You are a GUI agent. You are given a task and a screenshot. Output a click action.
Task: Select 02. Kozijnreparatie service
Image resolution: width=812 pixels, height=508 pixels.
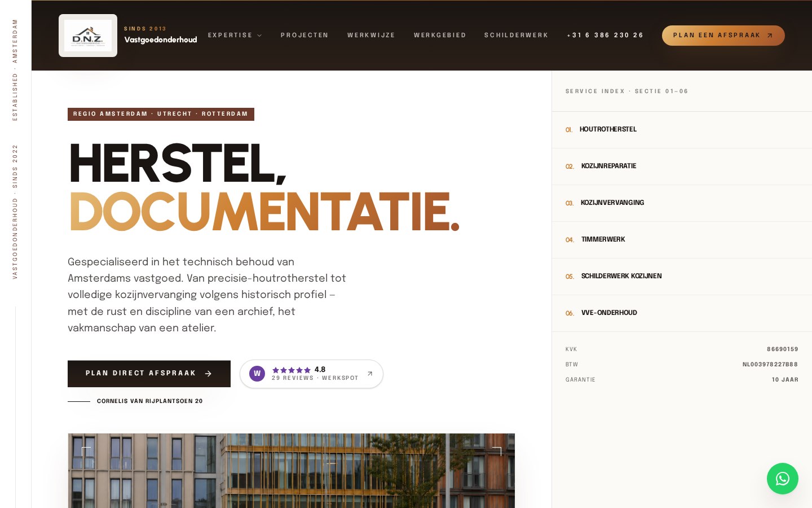(682, 167)
